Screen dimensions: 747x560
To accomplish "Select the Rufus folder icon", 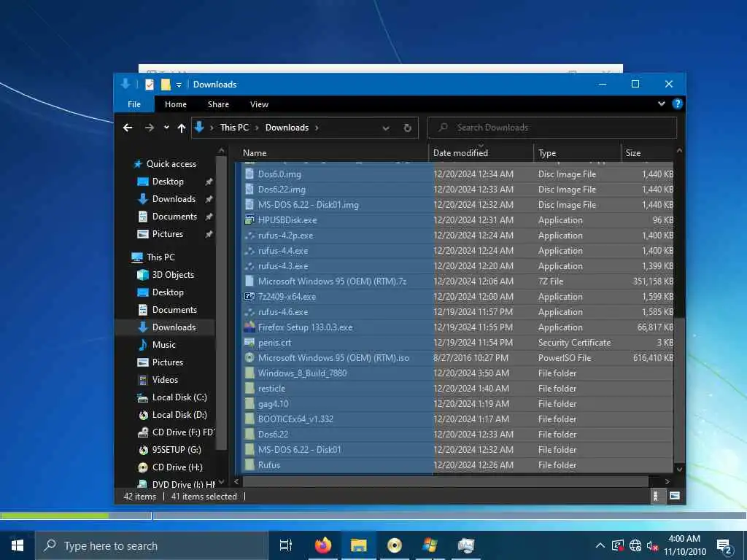I will point(249,464).
